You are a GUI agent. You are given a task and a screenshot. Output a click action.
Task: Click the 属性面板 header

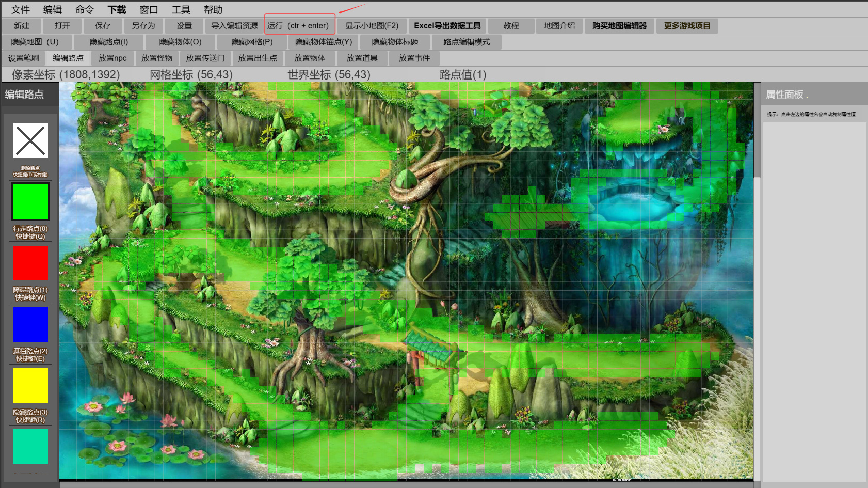(815, 95)
